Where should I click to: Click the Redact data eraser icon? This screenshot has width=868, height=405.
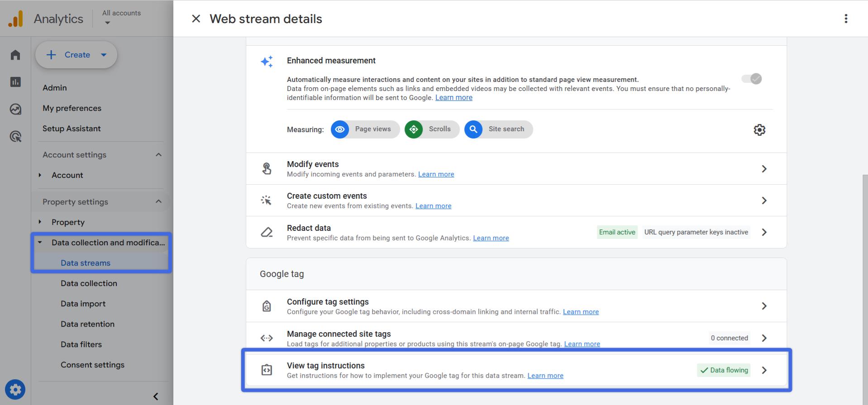pyautogui.click(x=267, y=232)
